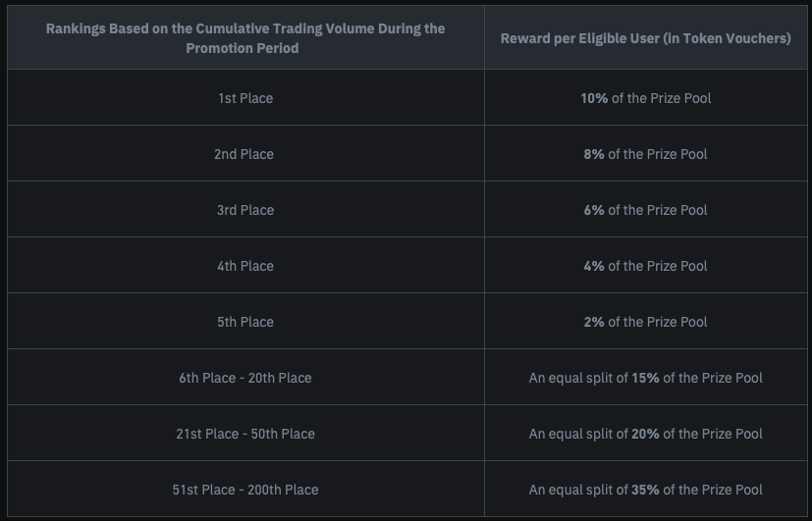Select the 5th Place ranking cell
The image size is (812, 521).
point(245,322)
